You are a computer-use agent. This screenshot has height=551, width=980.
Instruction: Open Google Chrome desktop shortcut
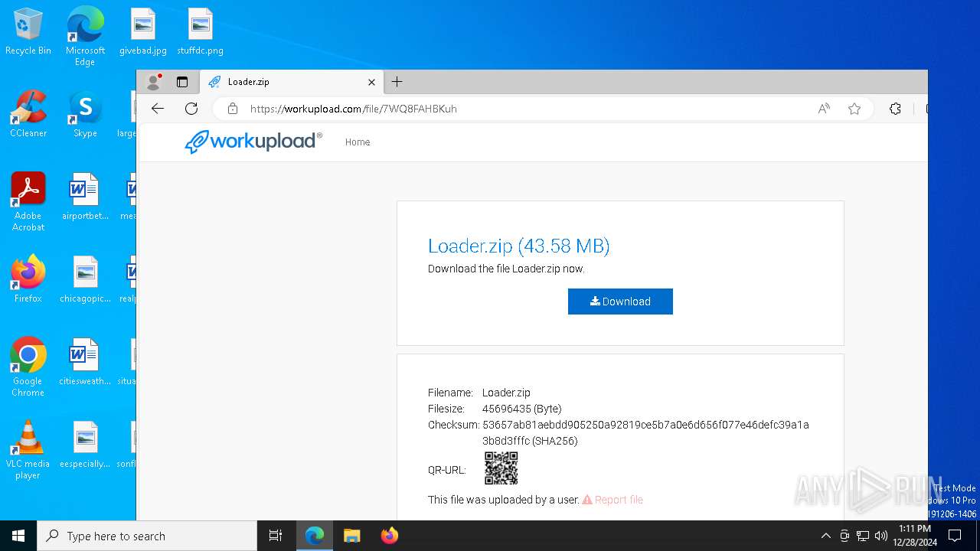(28, 367)
